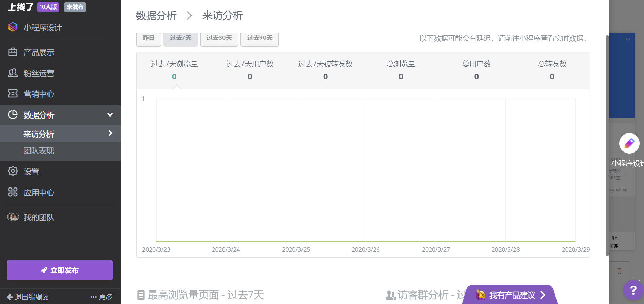
Task: Open the purple help question mark
Action: point(633,290)
